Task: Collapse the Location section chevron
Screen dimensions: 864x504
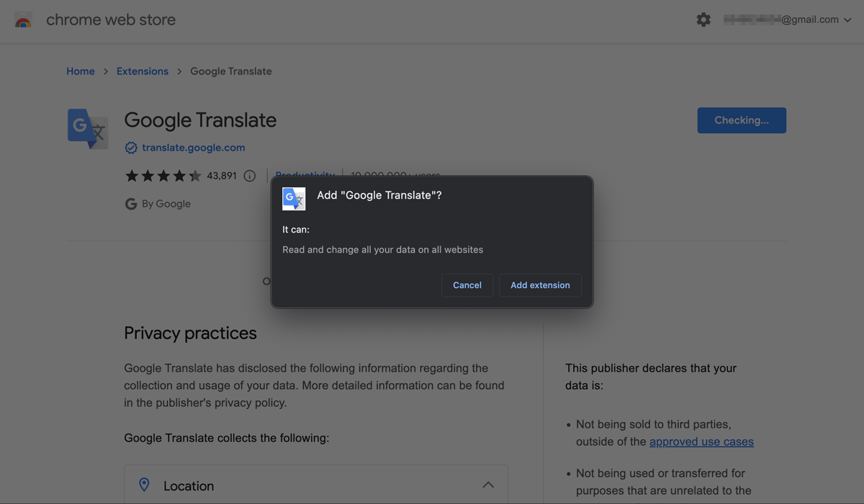Action: (x=488, y=485)
